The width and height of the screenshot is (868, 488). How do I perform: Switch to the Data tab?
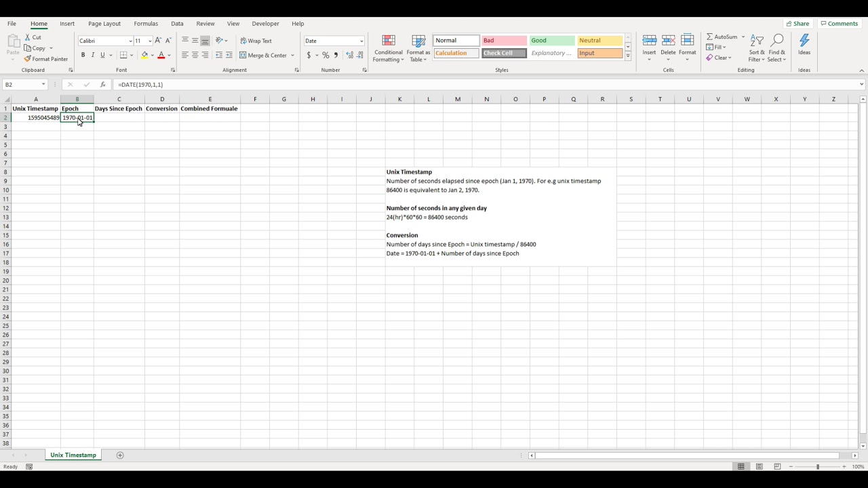tap(177, 23)
